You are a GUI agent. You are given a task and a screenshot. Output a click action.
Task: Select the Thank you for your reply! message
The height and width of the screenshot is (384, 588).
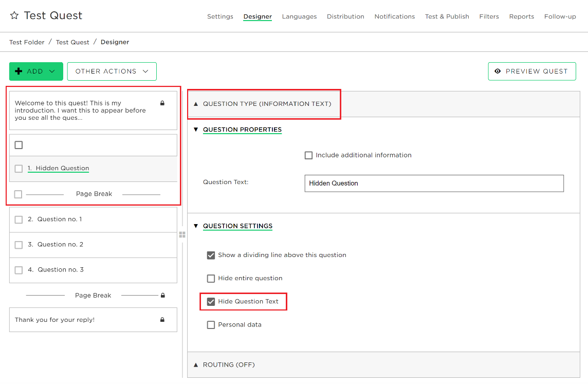pyautogui.click(x=55, y=320)
